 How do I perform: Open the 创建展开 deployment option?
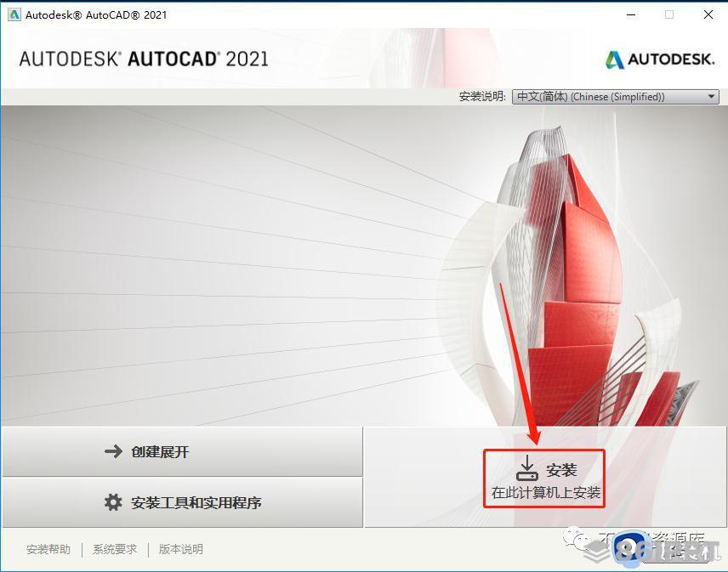pos(182,451)
